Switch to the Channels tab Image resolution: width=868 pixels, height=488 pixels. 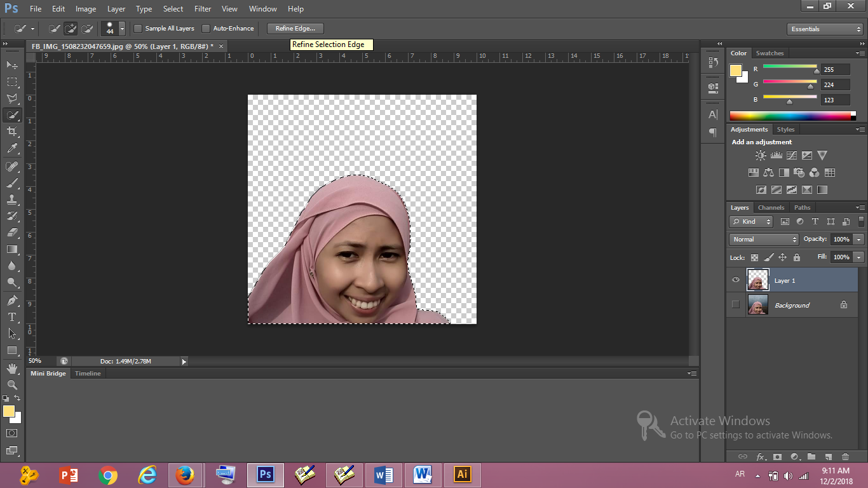point(771,207)
